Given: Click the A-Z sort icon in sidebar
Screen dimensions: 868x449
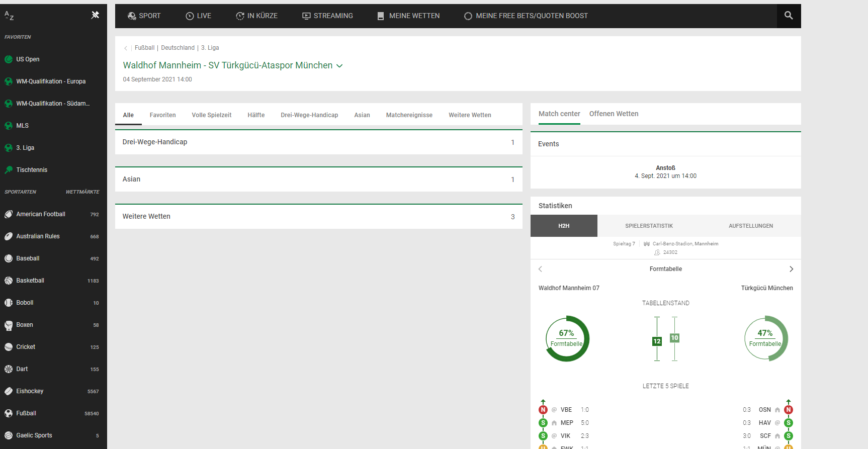Looking at the screenshot, I should tap(9, 16).
